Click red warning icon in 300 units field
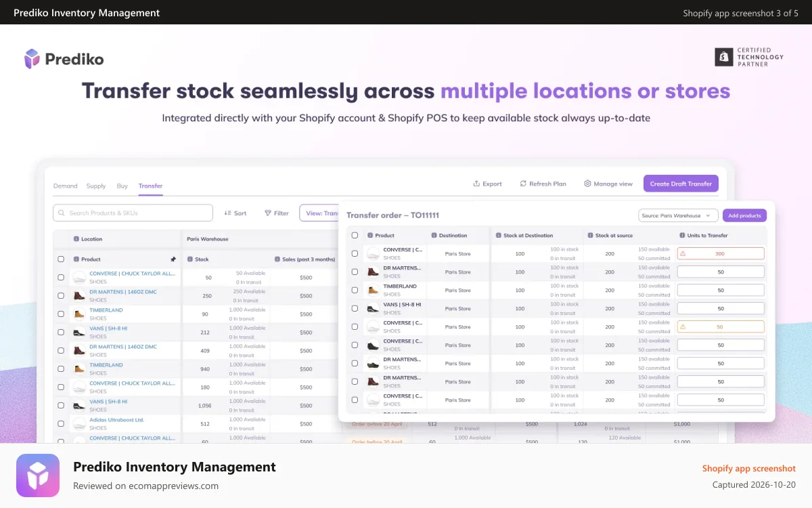The height and width of the screenshot is (508, 812). coord(683,253)
